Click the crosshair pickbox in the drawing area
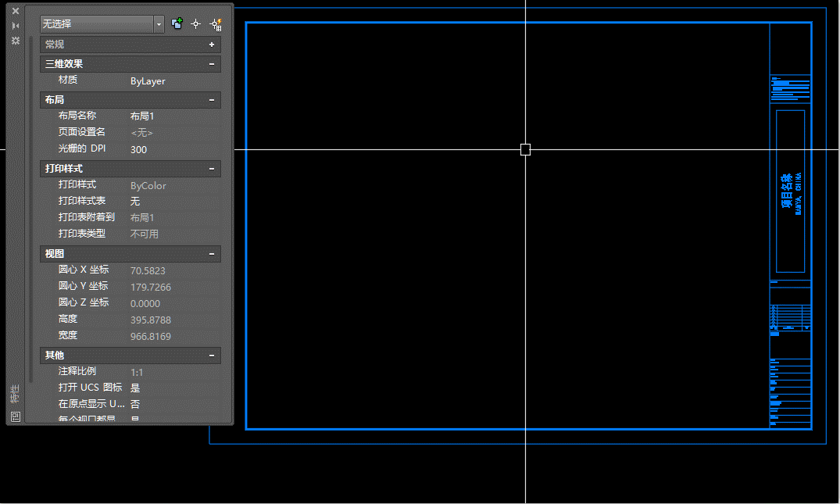This screenshot has height=504, width=840. click(526, 149)
